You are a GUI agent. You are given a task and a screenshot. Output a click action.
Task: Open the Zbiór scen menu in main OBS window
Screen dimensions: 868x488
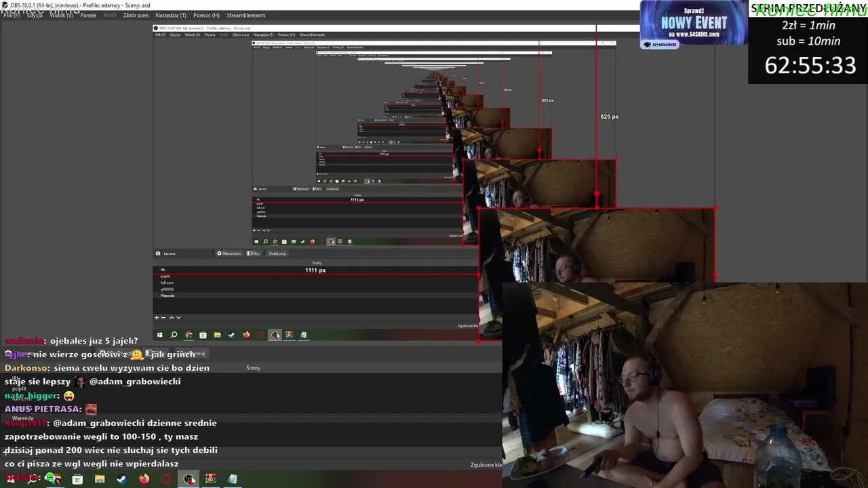(x=136, y=15)
